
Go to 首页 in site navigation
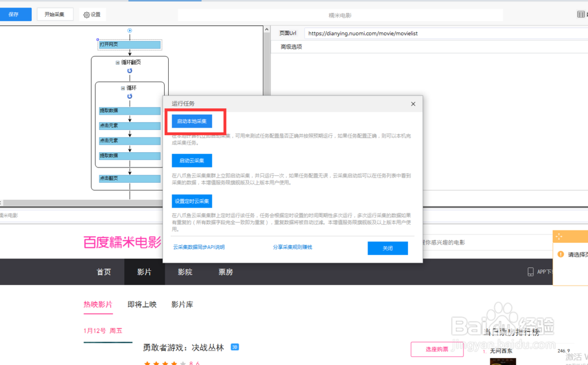click(x=104, y=272)
